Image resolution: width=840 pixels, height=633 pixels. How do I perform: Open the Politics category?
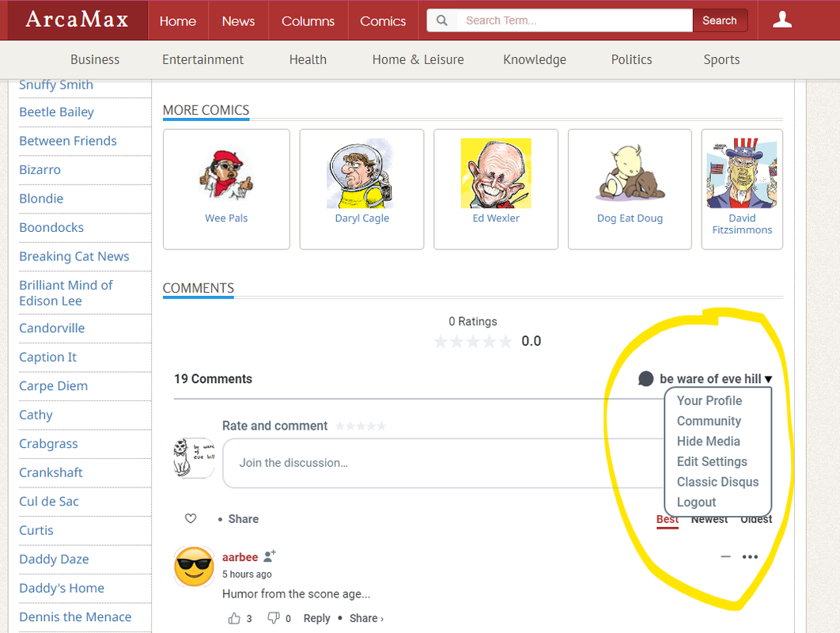632,59
